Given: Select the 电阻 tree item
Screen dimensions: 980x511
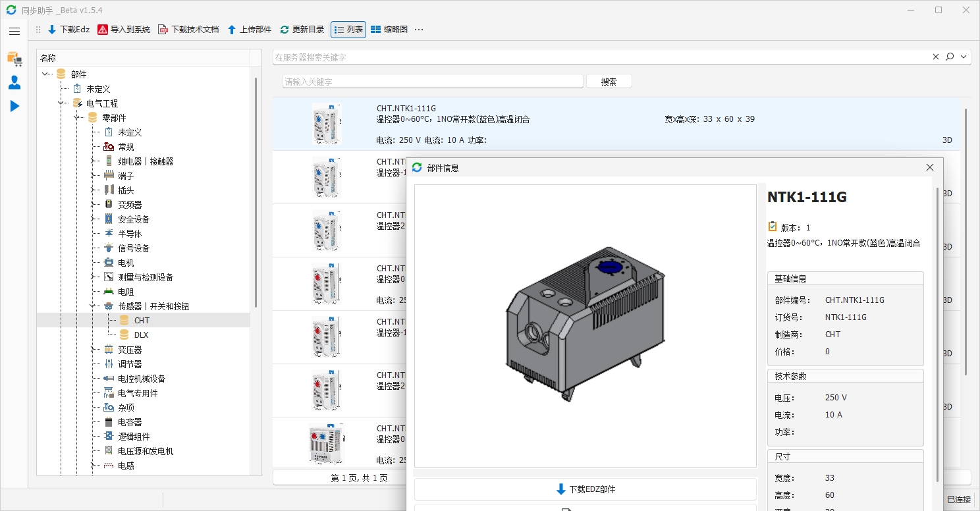Looking at the screenshot, I should (126, 292).
